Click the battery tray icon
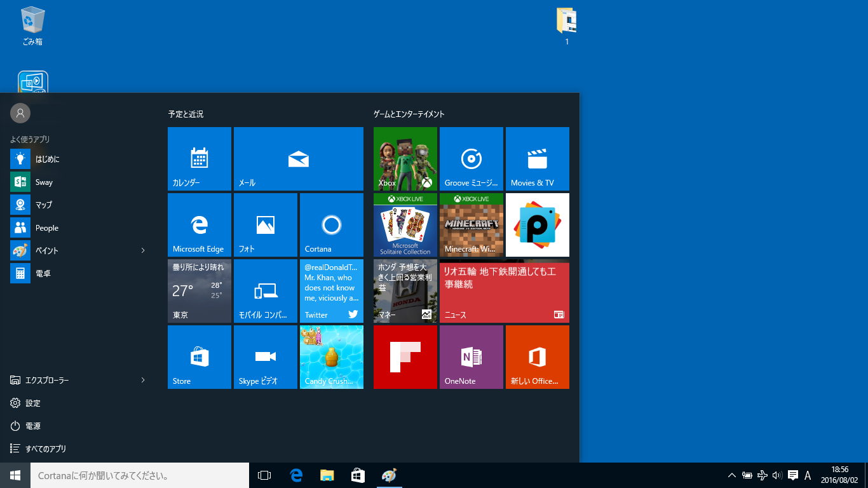Screen dimensions: 868x488 coord(747,475)
